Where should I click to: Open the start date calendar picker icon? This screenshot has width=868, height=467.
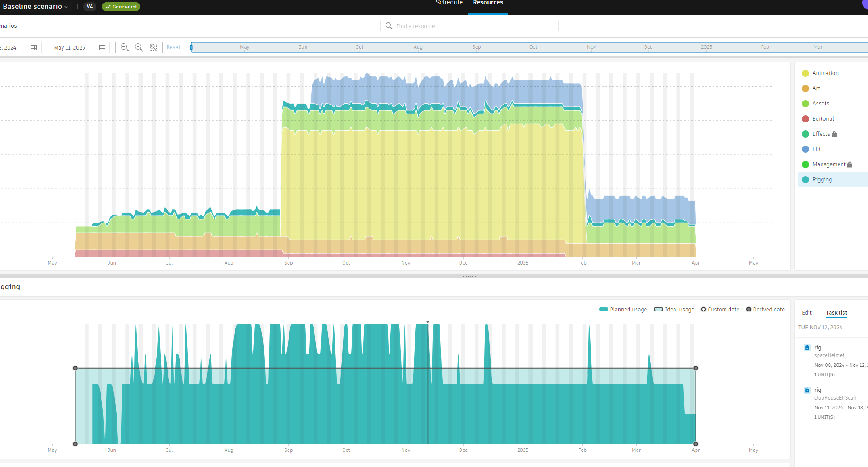click(34, 48)
